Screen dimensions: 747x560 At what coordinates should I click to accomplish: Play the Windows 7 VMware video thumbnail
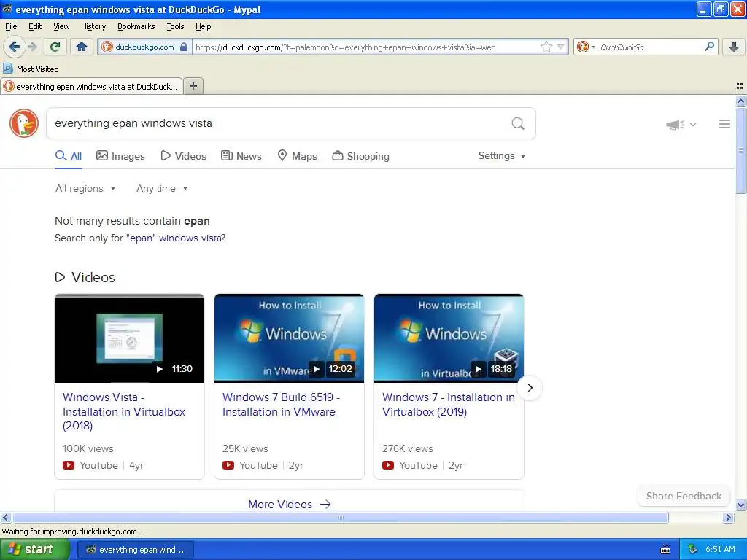click(x=289, y=338)
